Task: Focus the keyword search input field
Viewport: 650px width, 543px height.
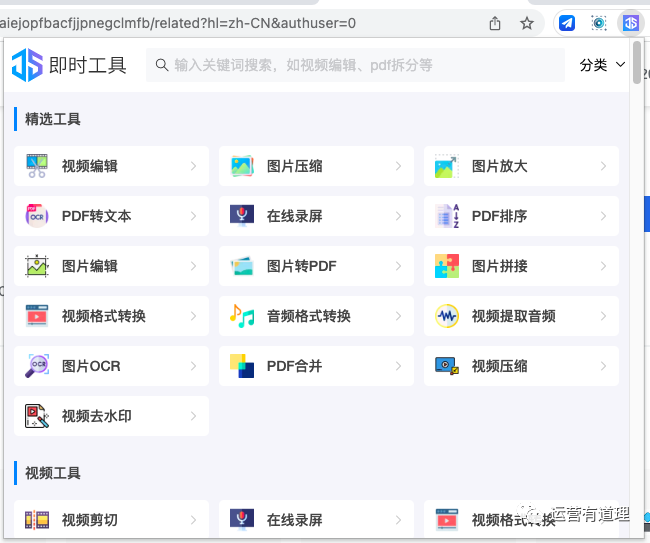Action: (355, 65)
